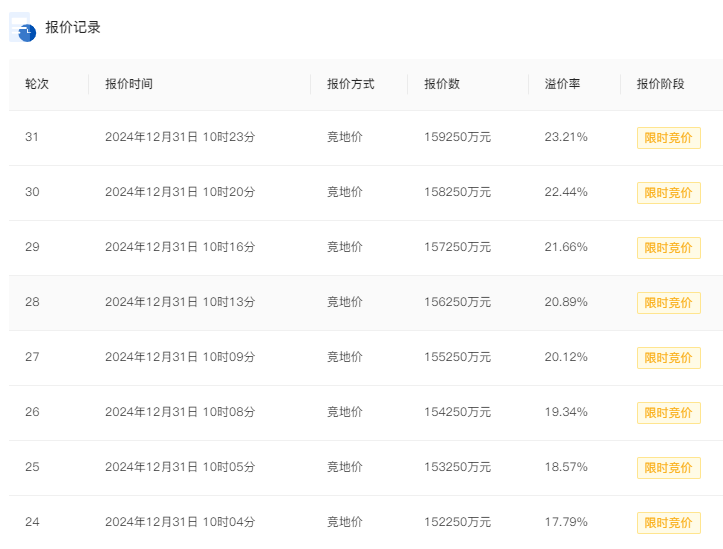Select the 轮次 column header
This screenshot has height=549, width=723.
point(37,84)
